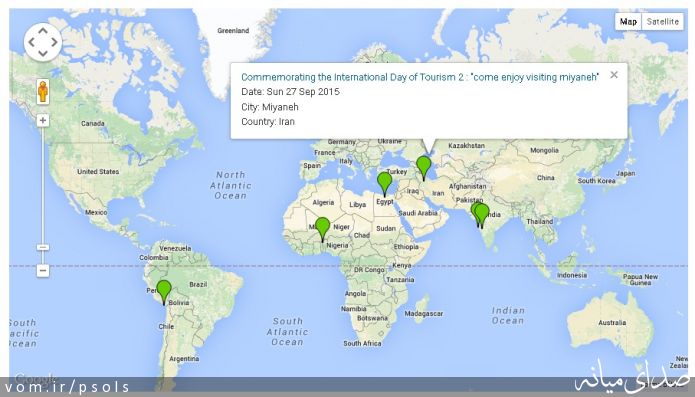Screen dimensions: 695x397
Task: Click the Australia label on the map
Action: pos(612,323)
